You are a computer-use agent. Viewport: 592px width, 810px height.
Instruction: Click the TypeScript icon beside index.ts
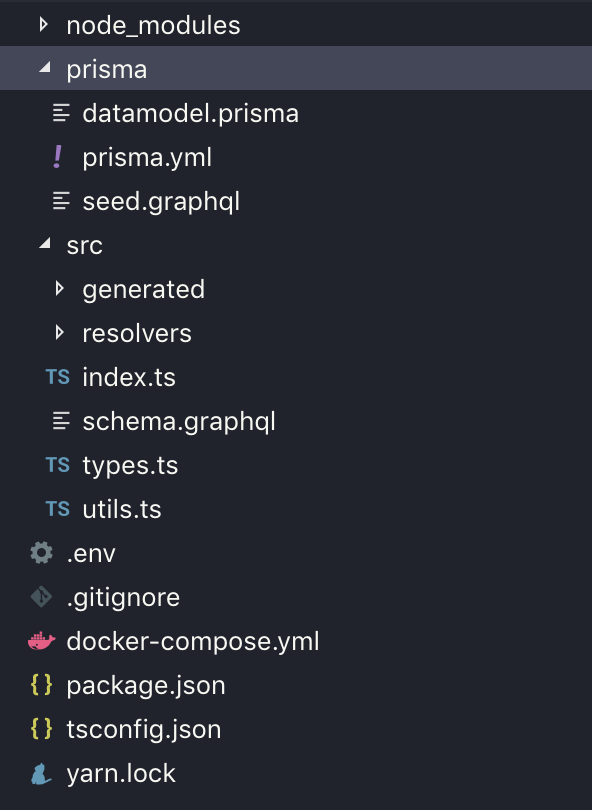[x=58, y=377]
